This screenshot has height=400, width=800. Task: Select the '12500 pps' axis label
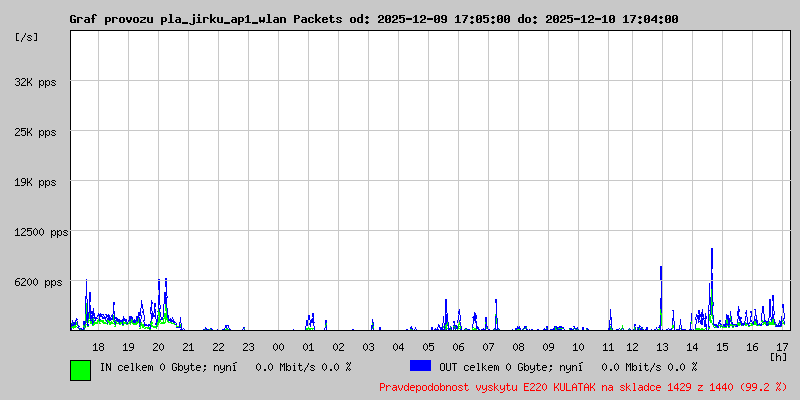(41, 233)
